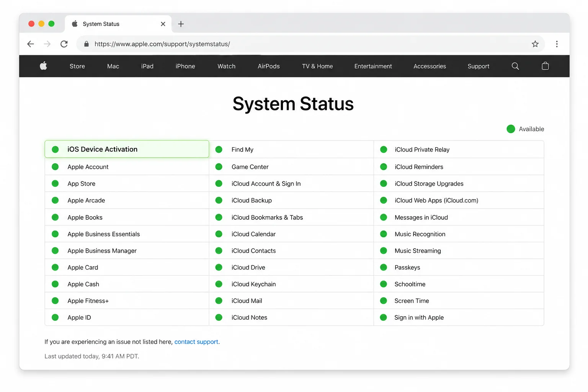This screenshot has width=588, height=392.
Task: Click the green dot beside Game Center
Action: pos(219,167)
